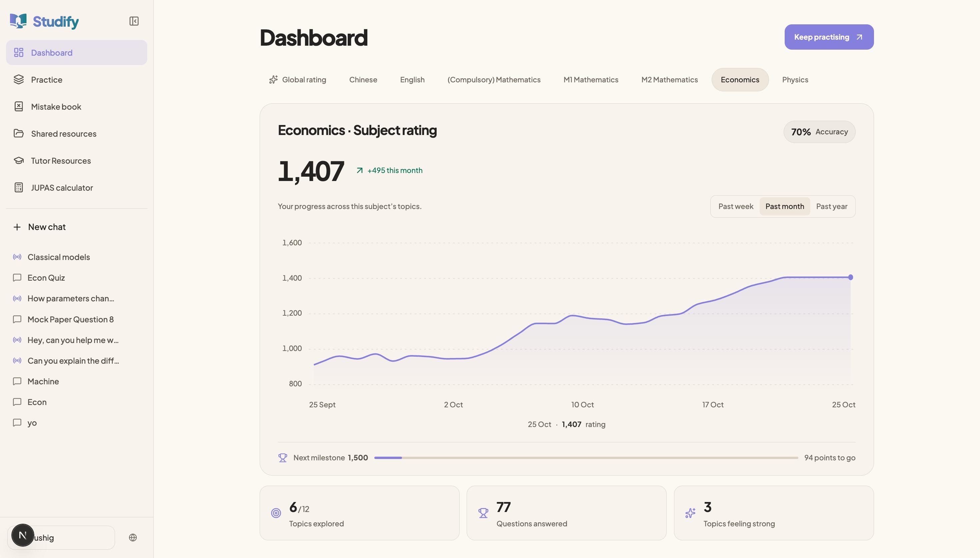Click the user avatar N

coord(23,535)
